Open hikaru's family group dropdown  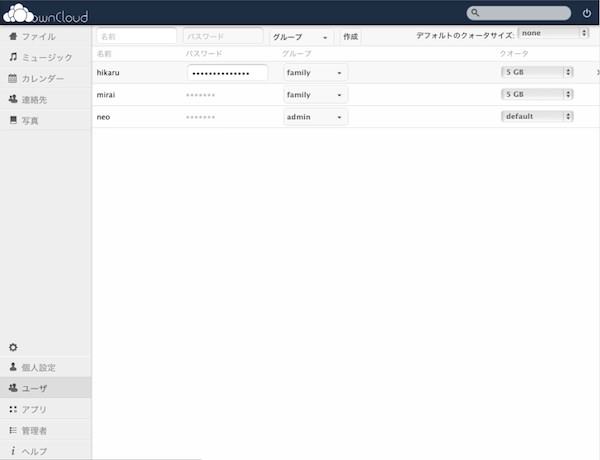[315, 72]
